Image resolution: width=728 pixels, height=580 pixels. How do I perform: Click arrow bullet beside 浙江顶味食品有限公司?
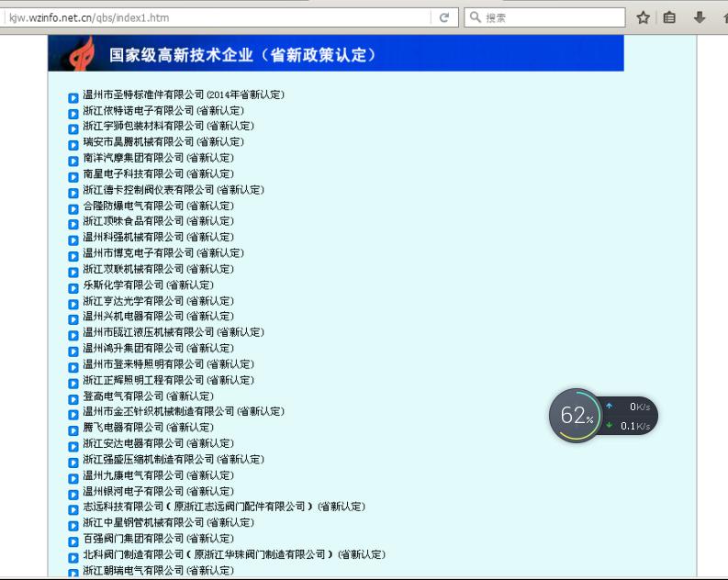click(x=73, y=225)
